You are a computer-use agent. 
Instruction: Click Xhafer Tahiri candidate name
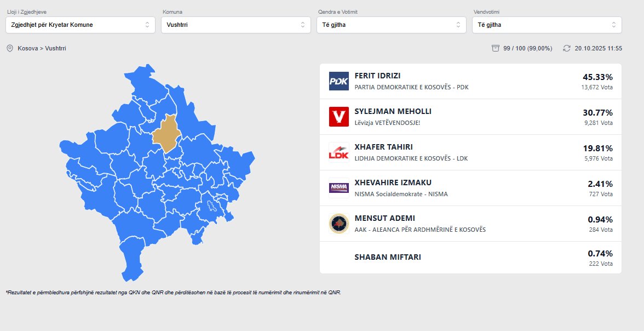[383, 147]
